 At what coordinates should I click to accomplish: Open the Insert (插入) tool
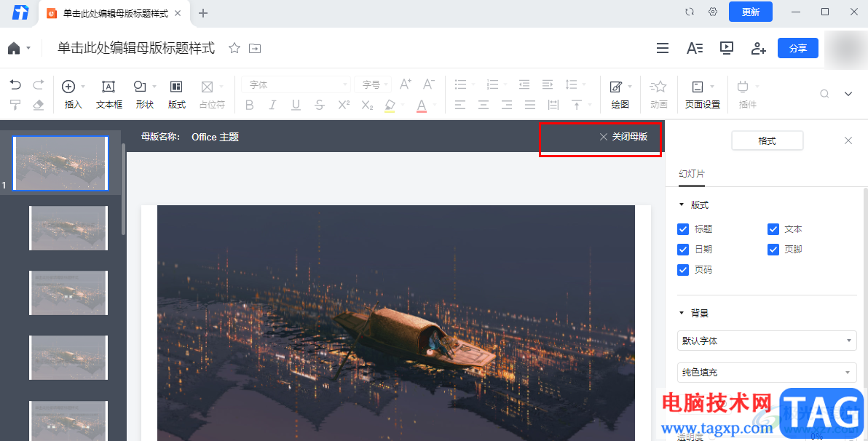(73, 94)
